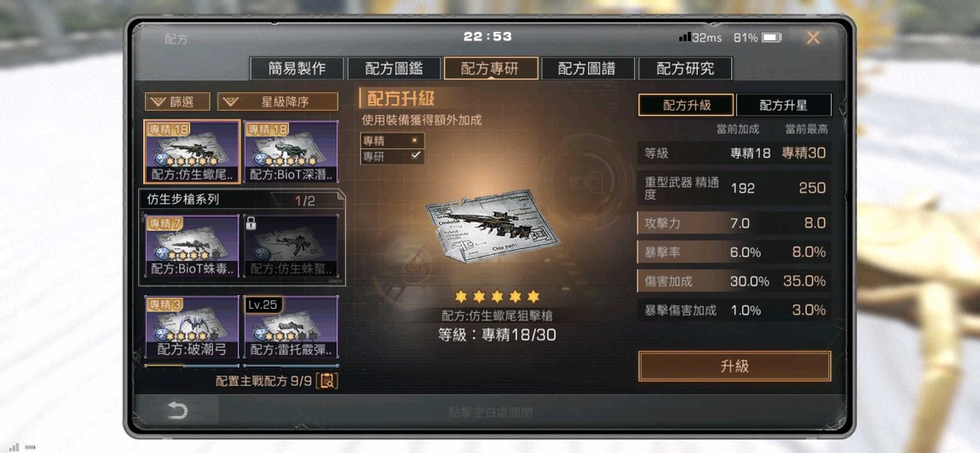Viewport: 980px width, 453px height.
Task: Open the 配方研究 tab
Action: 685,68
